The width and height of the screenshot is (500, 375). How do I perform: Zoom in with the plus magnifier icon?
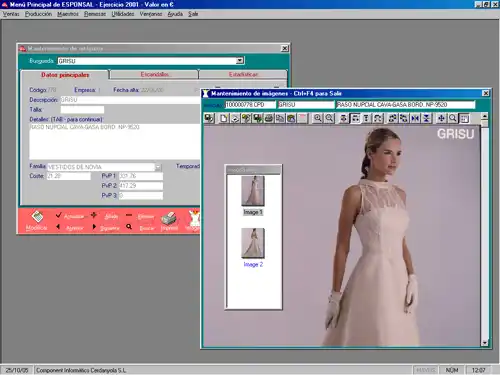coord(318,118)
